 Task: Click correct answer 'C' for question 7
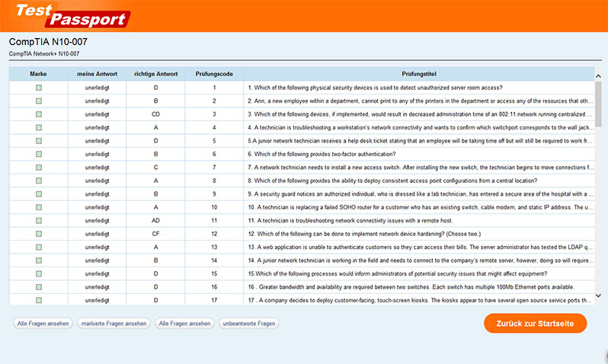[x=156, y=168]
